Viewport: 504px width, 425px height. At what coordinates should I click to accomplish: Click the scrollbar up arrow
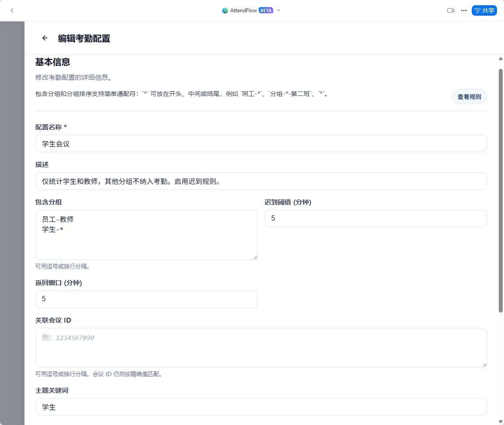pyautogui.click(x=501, y=59)
